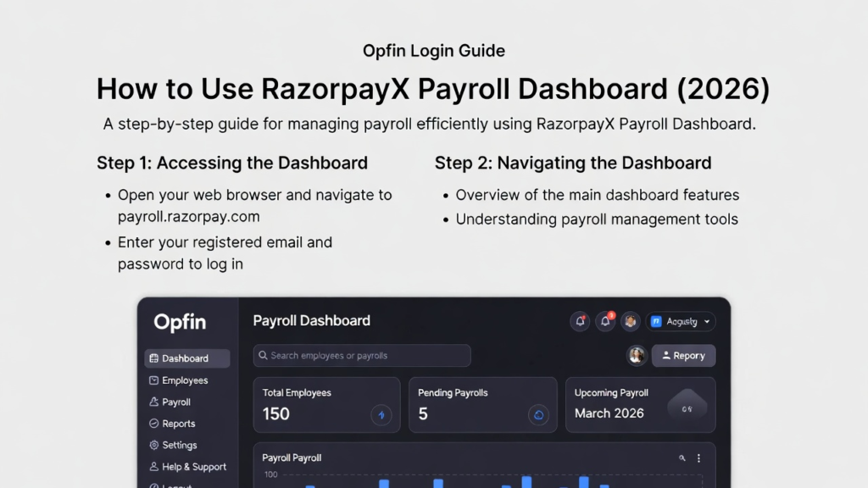Select Dashboard in the sidebar
Image resolution: width=868 pixels, height=488 pixels.
[186, 358]
